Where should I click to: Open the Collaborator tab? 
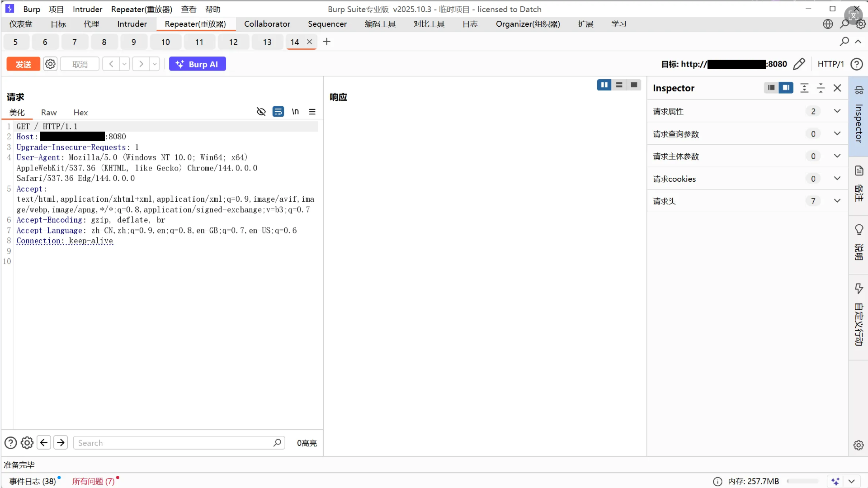coord(267,24)
